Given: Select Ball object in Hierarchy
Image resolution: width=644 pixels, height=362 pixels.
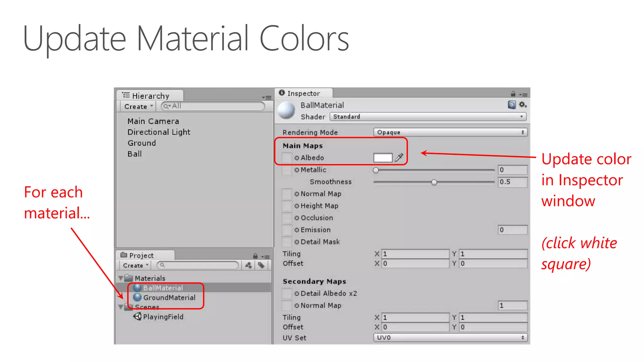Looking at the screenshot, I should tap(135, 154).
